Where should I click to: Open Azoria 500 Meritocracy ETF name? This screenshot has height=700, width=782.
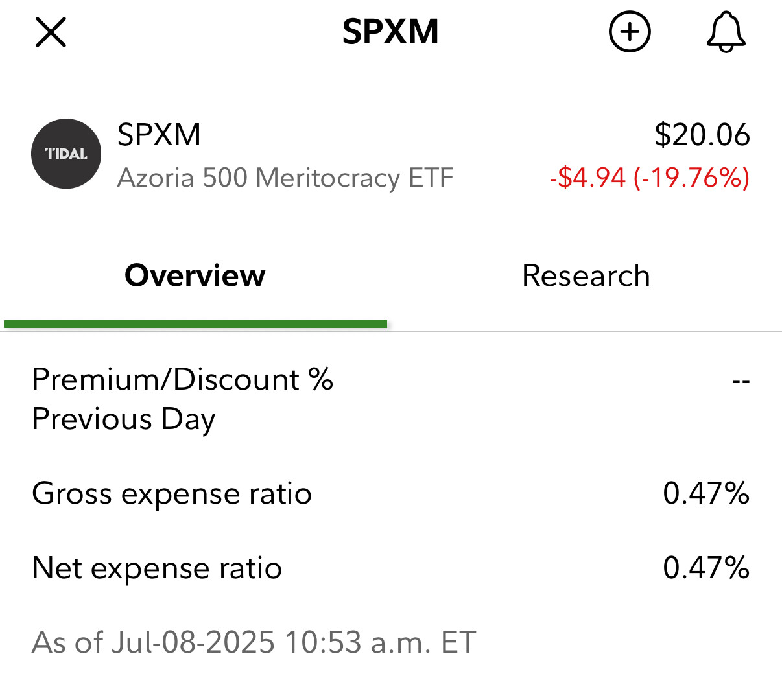pyautogui.click(x=285, y=178)
